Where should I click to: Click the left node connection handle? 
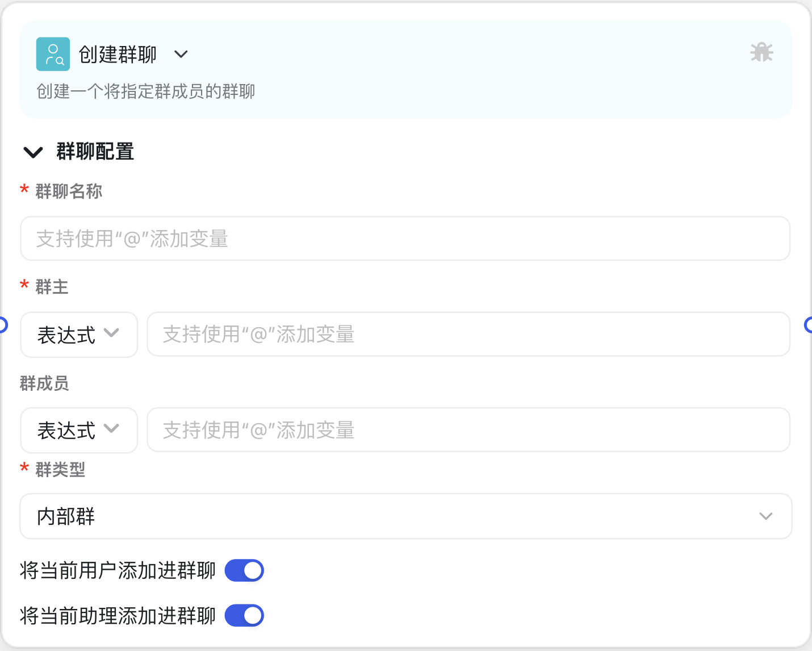(2, 325)
